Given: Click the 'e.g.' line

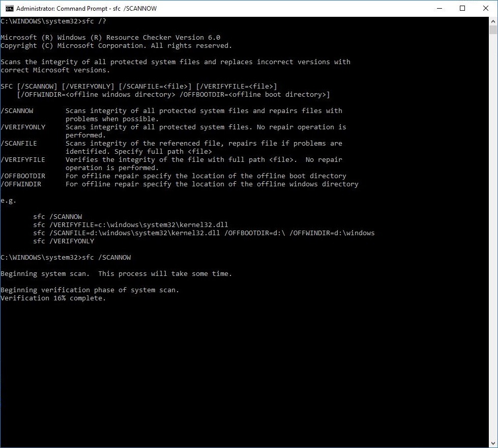Looking at the screenshot, I should [x=8, y=201].
